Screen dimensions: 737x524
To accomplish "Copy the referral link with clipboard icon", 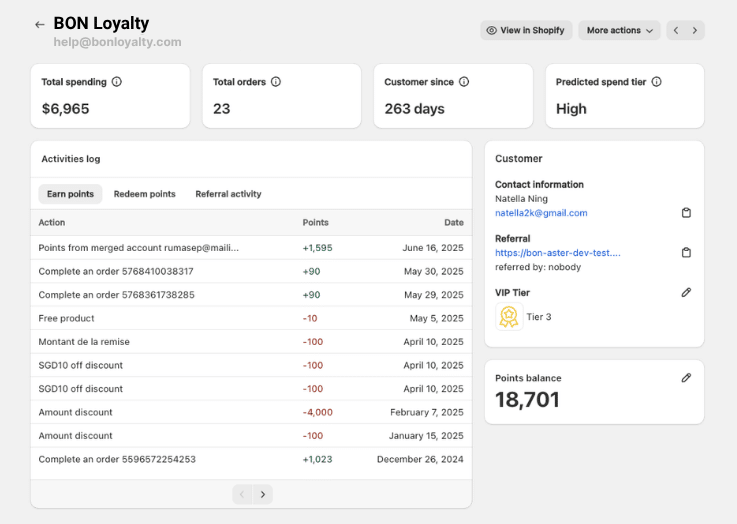I will point(686,253).
